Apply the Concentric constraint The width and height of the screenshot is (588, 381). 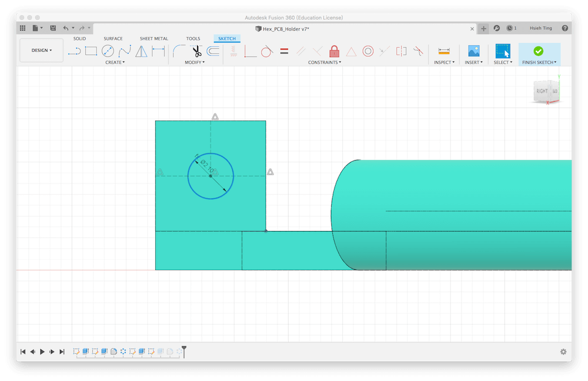click(368, 51)
